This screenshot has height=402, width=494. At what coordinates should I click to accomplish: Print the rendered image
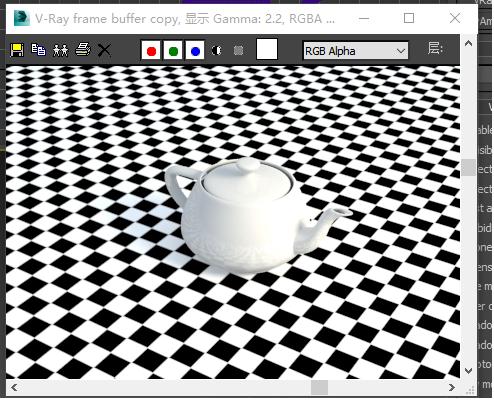tap(83, 50)
